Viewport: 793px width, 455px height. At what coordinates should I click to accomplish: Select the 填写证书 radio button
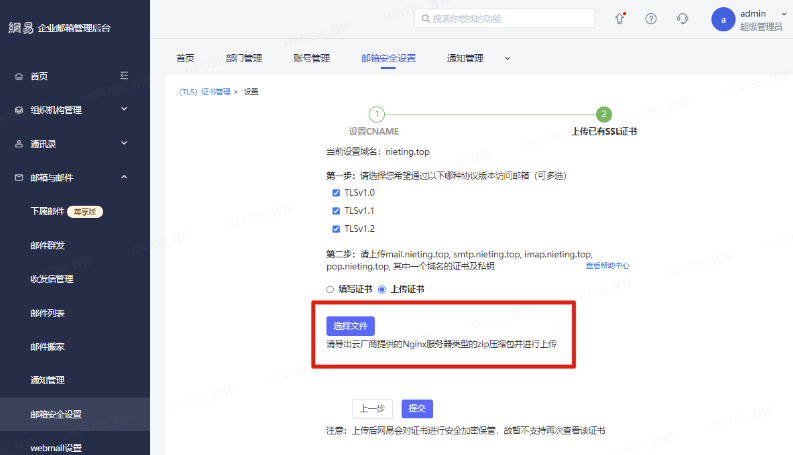tap(331, 289)
